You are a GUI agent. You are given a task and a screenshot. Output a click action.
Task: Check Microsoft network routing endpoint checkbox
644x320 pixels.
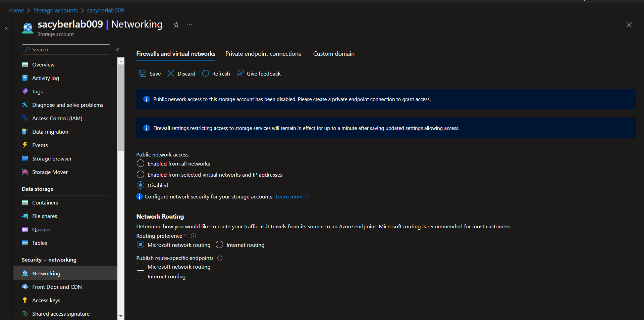(x=141, y=267)
